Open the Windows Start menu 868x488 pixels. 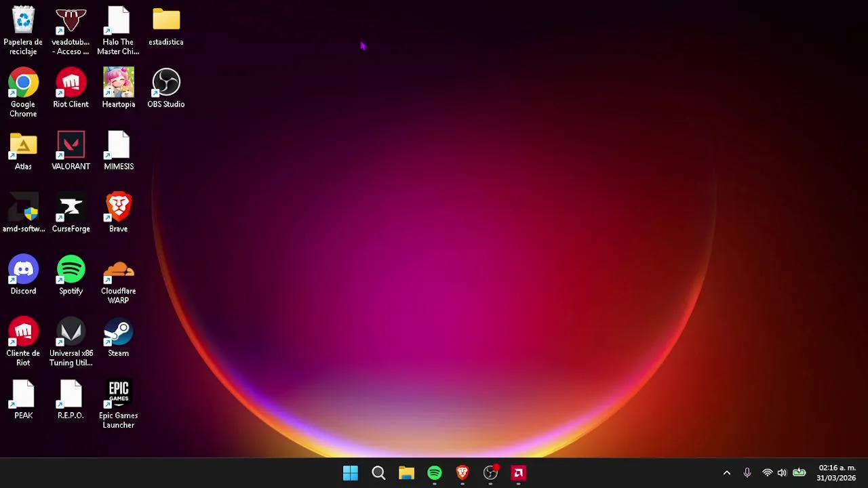coord(351,473)
